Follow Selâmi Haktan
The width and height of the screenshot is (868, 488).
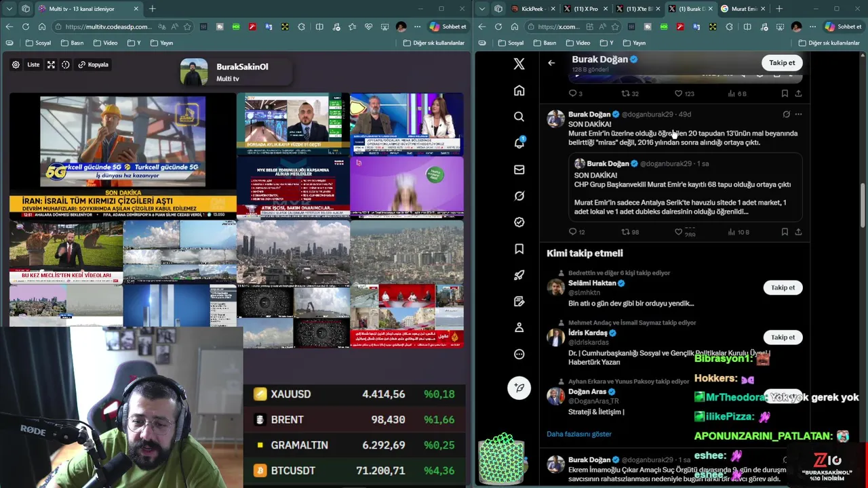pyautogui.click(x=783, y=287)
